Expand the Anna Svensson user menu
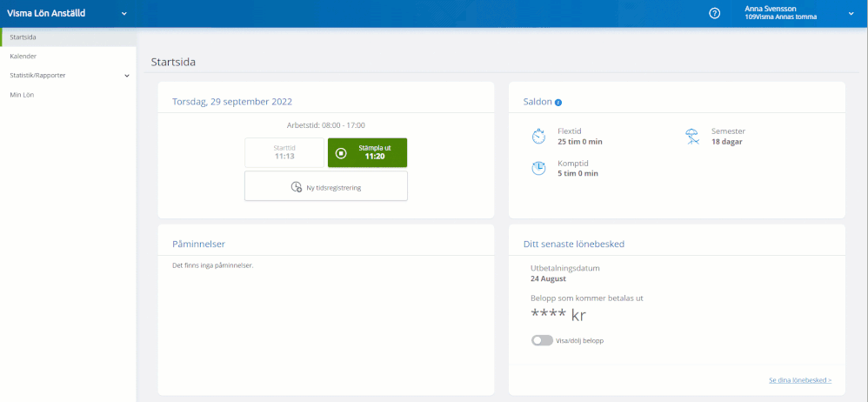Screen dimensions: 868x402 [x=851, y=14]
